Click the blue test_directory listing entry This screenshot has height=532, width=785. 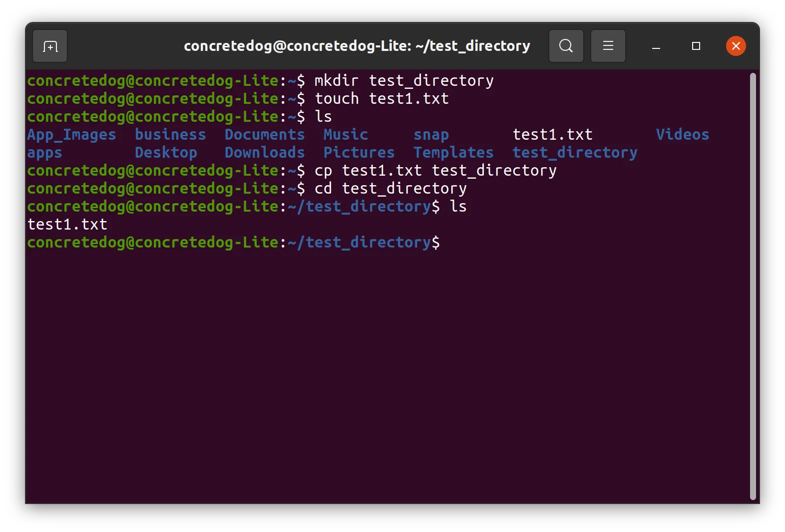[x=575, y=153]
